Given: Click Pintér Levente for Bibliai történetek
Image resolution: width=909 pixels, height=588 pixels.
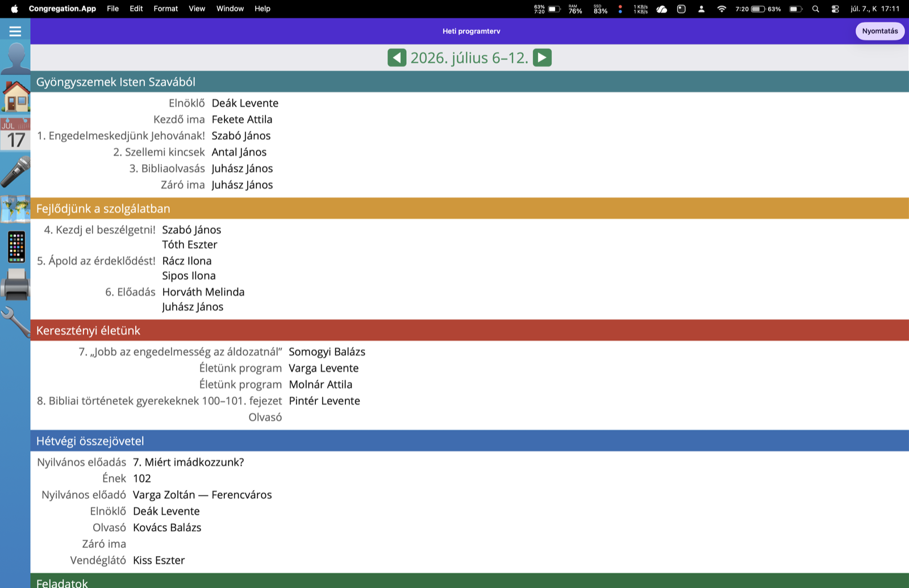Looking at the screenshot, I should click(x=324, y=401).
